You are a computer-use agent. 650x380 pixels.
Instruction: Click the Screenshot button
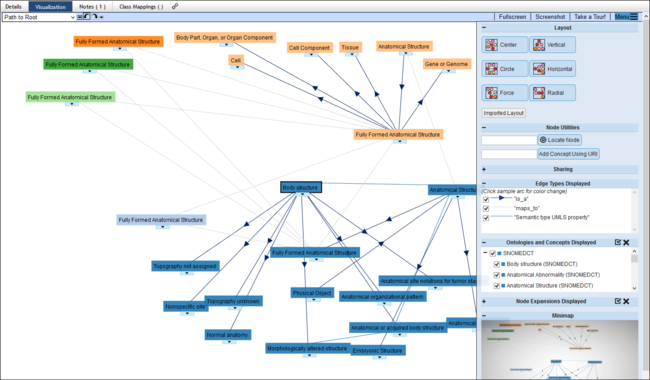550,17
